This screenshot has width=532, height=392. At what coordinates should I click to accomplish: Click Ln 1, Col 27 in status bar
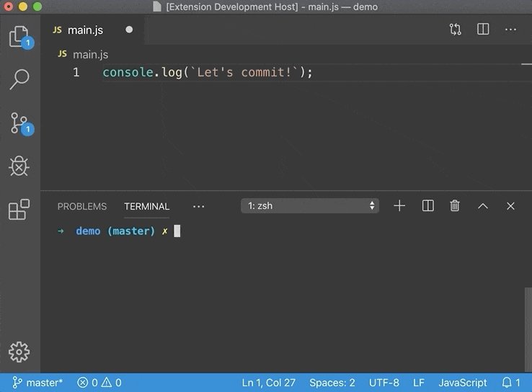tap(268, 383)
